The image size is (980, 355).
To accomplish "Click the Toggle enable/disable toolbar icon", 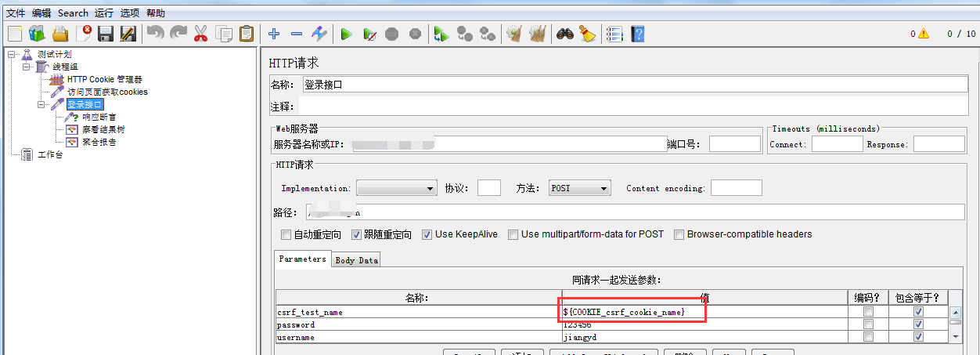I will coord(319,34).
